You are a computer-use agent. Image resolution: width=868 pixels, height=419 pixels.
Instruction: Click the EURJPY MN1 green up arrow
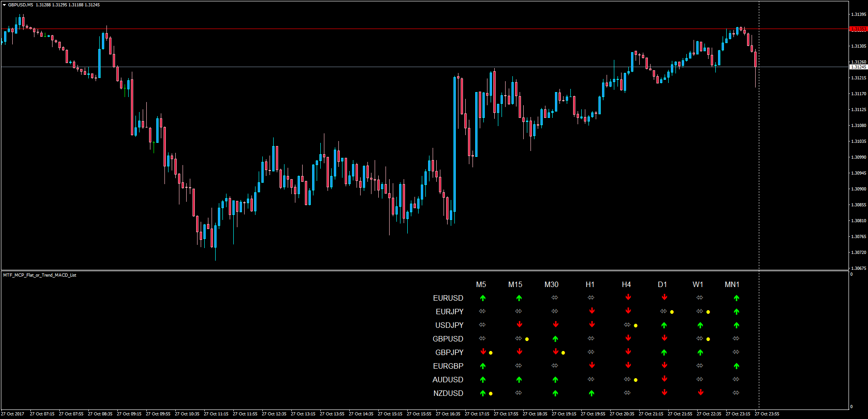tap(737, 312)
